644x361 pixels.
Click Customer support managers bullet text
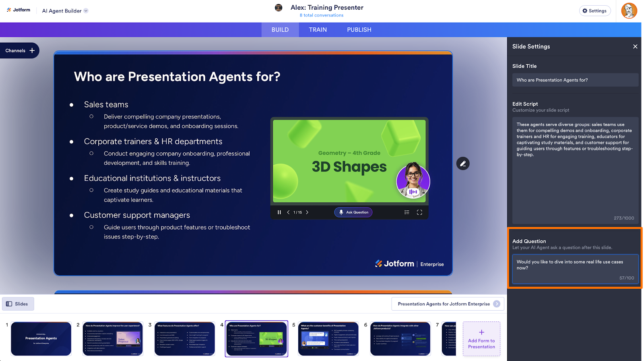pos(137,215)
